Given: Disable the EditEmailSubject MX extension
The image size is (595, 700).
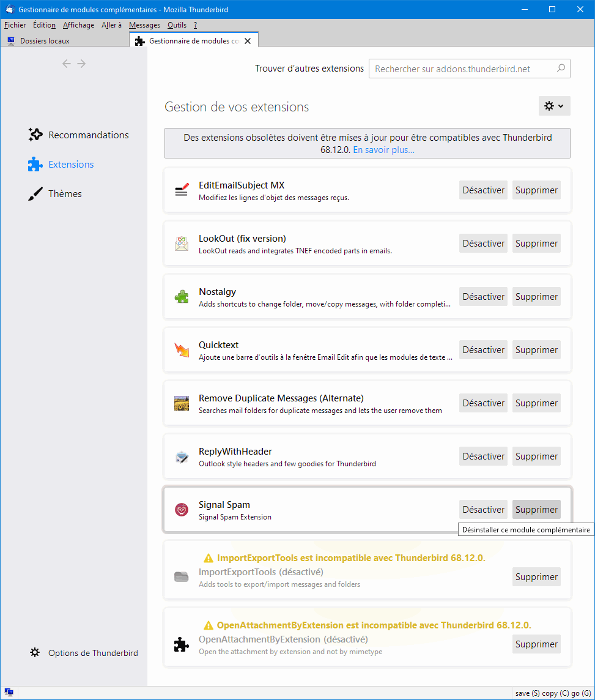Looking at the screenshot, I should pos(484,190).
